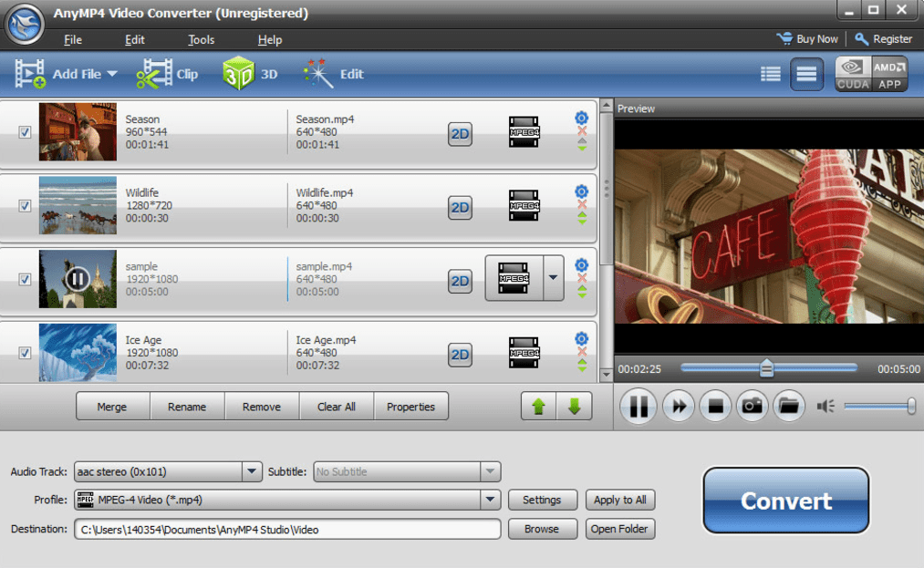Take a snapshot with the camera icon
The height and width of the screenshot is (568, 924).
752,407
